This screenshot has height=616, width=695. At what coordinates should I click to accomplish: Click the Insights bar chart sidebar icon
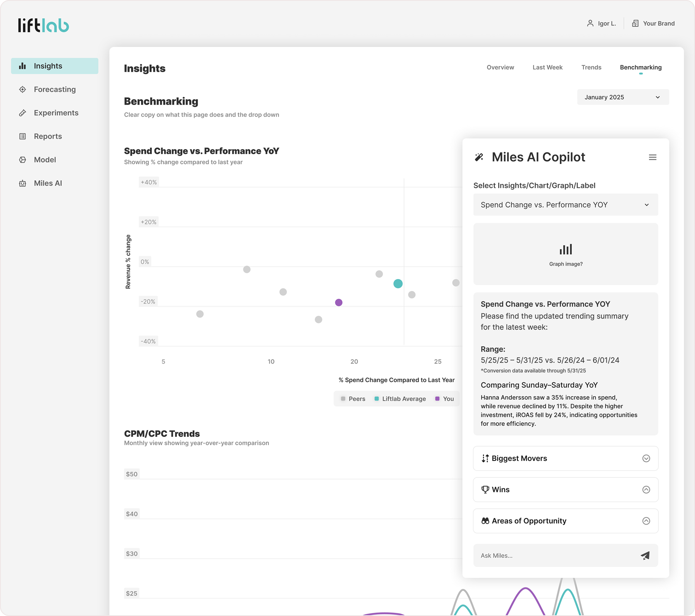pos(22,66)
